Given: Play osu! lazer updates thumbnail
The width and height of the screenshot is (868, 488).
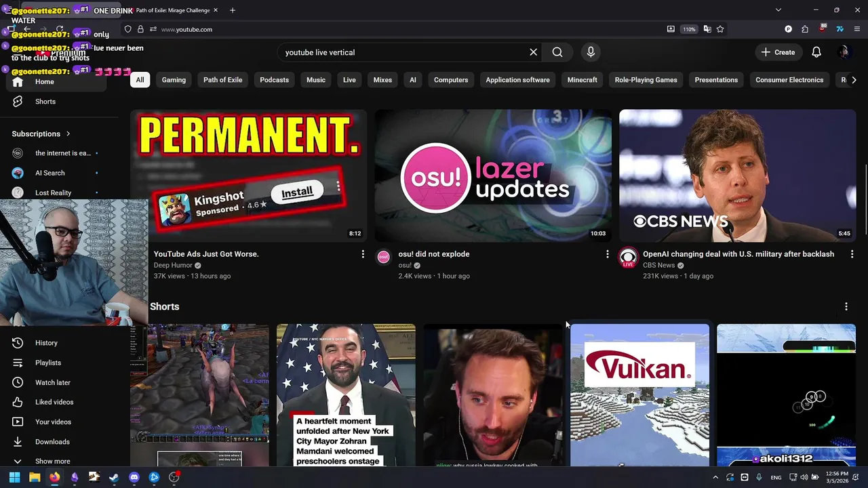Looking at the screenshot, I should [x=493, y=176].
